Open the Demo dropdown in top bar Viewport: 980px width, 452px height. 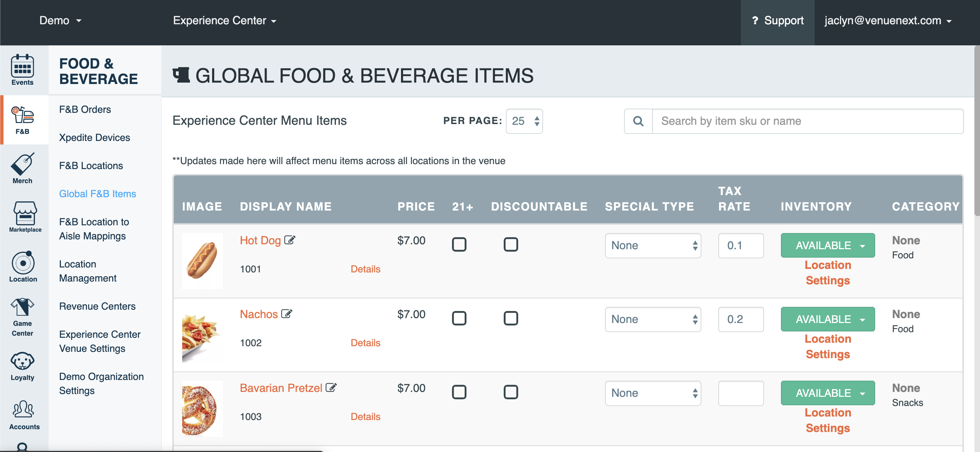click(60, 20)
